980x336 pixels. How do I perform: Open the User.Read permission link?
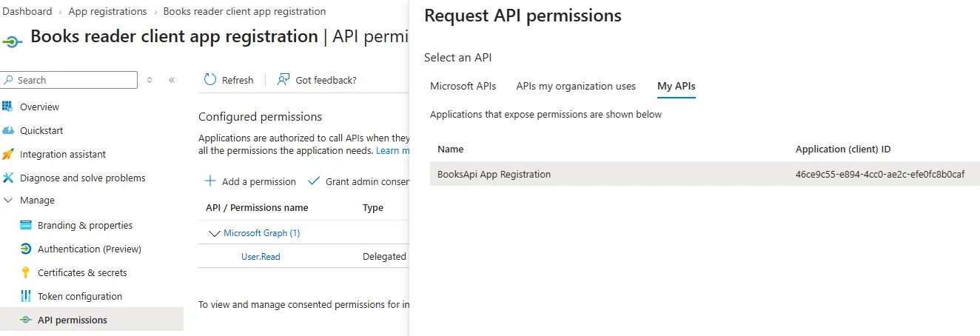pyautogui.click(x=261, y=257)
